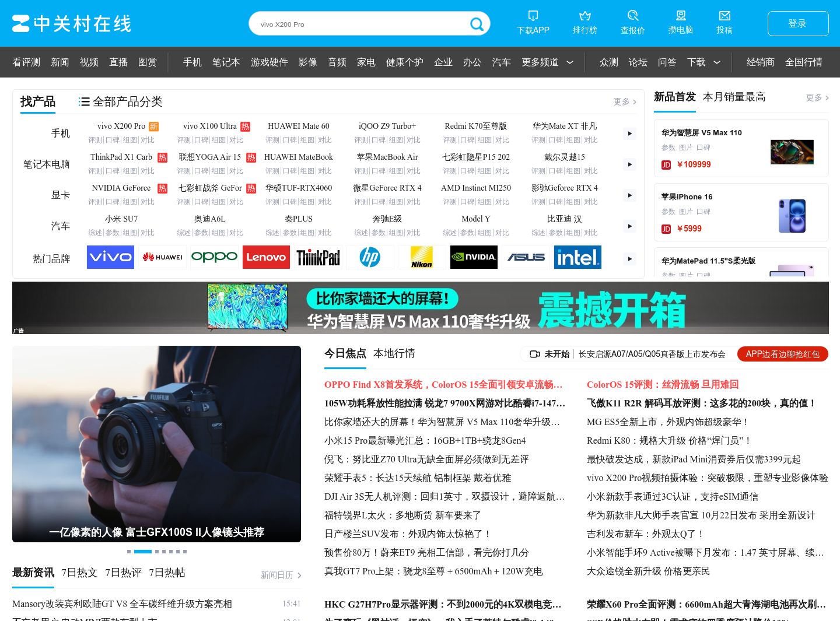Open the ThinkPad brand logo
The height and width of the screenshot is (621, 840).
click(318, 257)
